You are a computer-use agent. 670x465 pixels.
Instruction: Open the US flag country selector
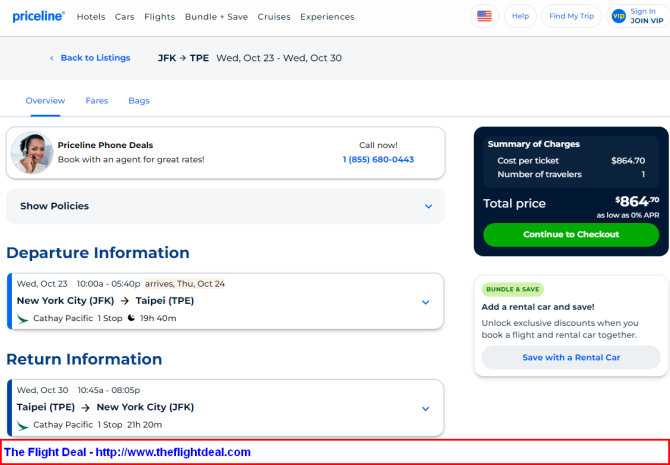[484, 16]
